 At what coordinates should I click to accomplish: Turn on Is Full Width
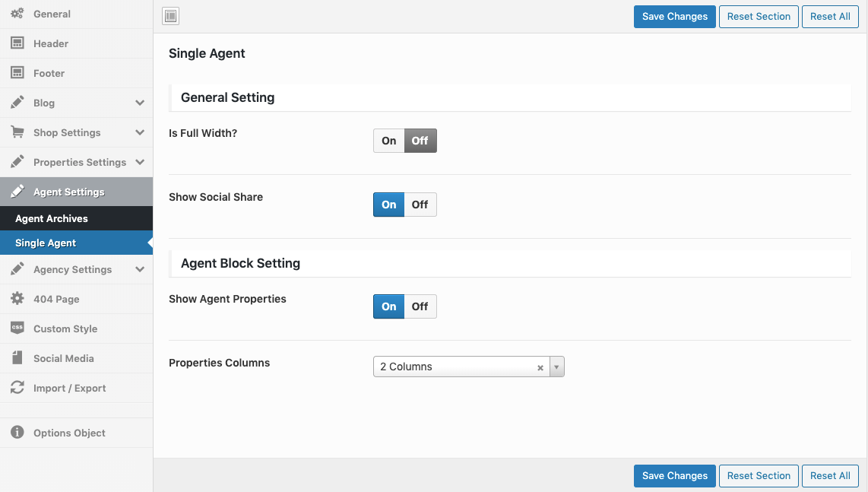tap(388, 140)
